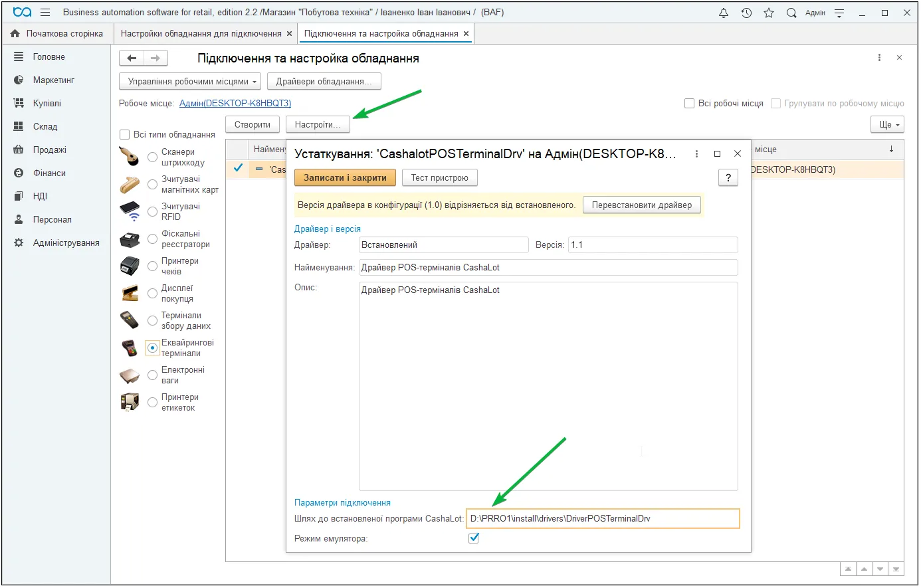Open the Склад section
The width and height of the screenshot is (921, 588).
tap(45, 127)
